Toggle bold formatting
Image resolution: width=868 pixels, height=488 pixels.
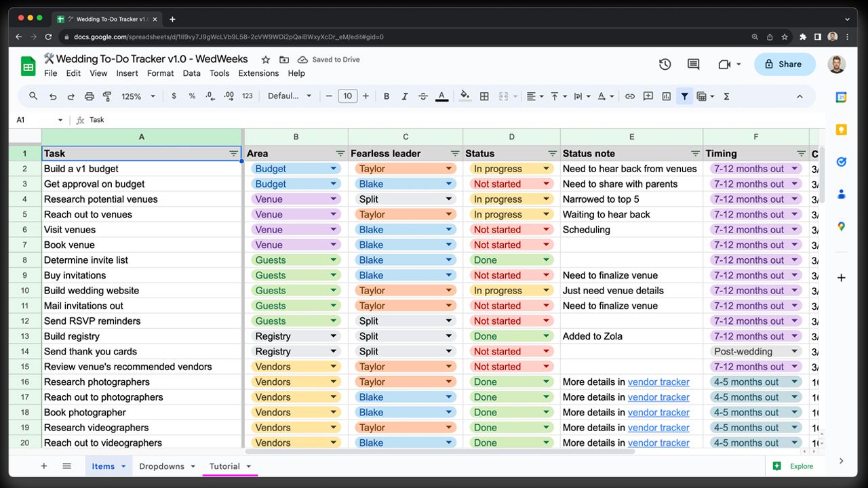click(386, 96)
